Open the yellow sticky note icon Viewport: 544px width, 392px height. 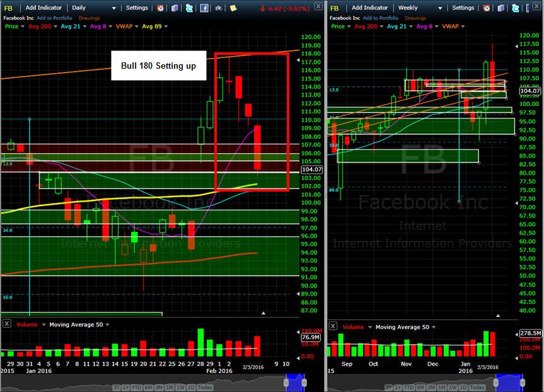(x=233, y=8)
